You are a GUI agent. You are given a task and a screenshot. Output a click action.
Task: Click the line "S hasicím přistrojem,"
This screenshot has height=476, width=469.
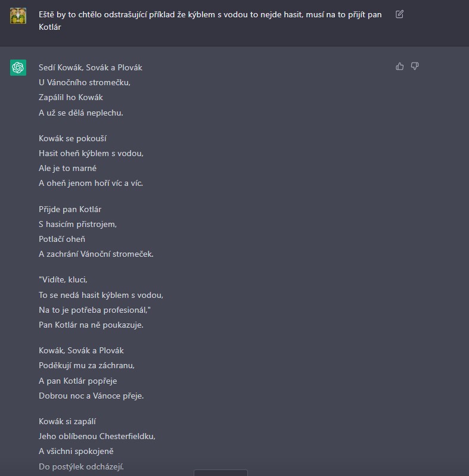pyautogui.click(x=77, y=224)
